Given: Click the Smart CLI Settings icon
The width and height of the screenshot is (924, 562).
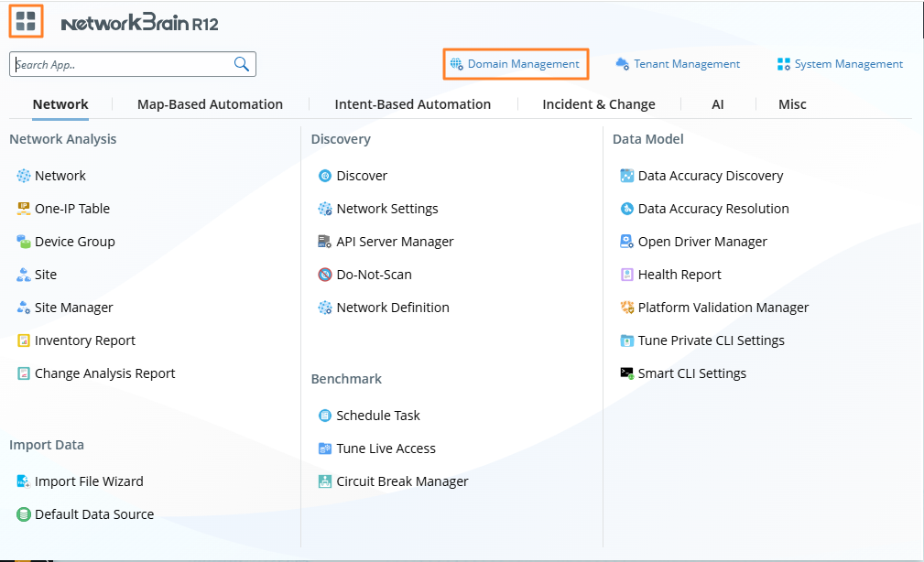Looking at the screenshot, I should coord(627,373).
